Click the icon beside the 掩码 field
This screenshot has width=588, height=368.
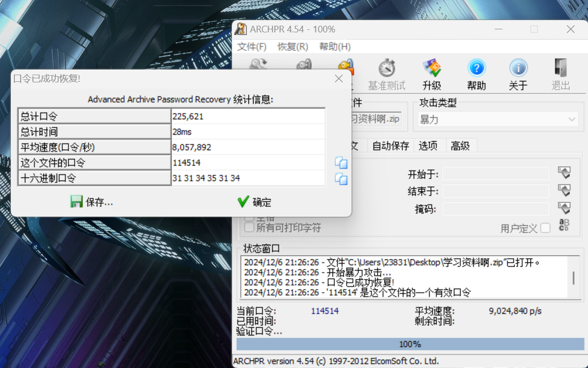tap(564, 208)
